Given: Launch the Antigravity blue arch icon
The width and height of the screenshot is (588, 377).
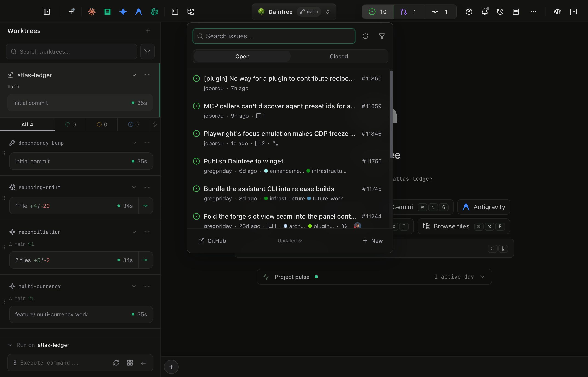Looking at the screenshot, I should coord(139,12).
